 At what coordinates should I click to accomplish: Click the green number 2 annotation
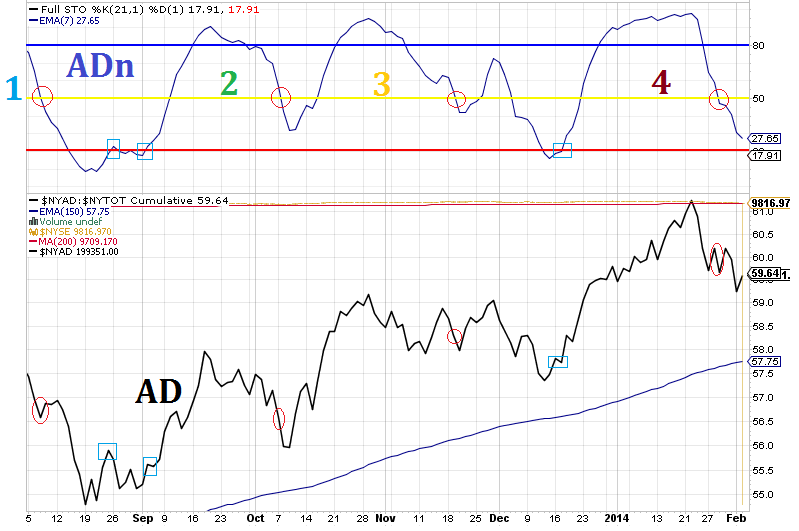[x=229, y=83]
